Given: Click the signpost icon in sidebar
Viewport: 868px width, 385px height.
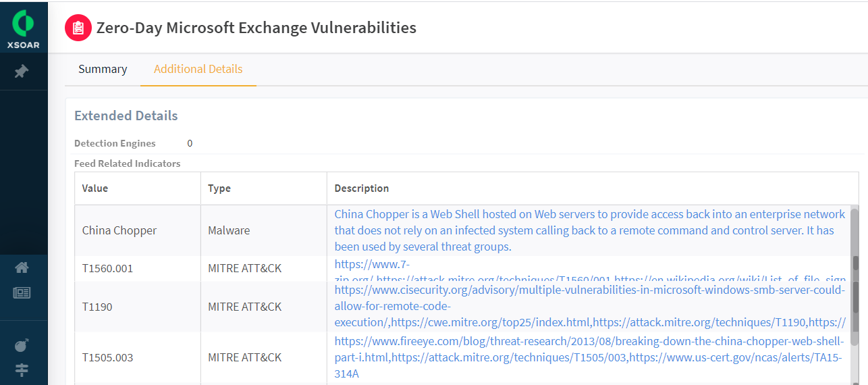Looking at the screenshot, I should [22, 370].
